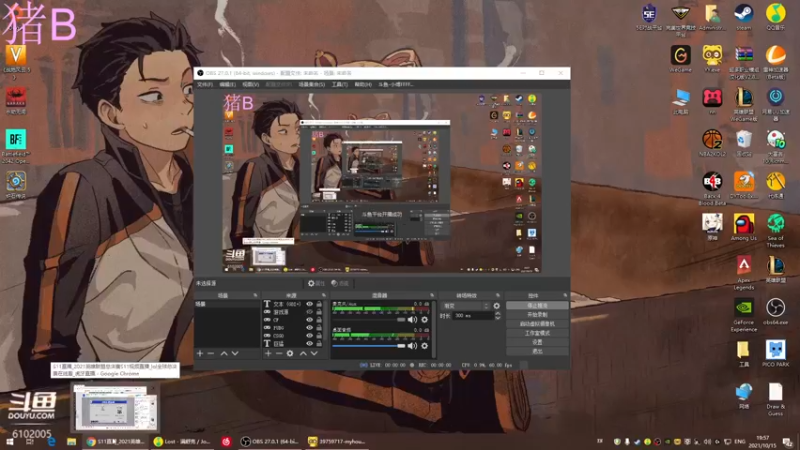Click the microphone volume slider in mixer
The width and height of the screenshot is (800, 450).
tap(368, 320)
